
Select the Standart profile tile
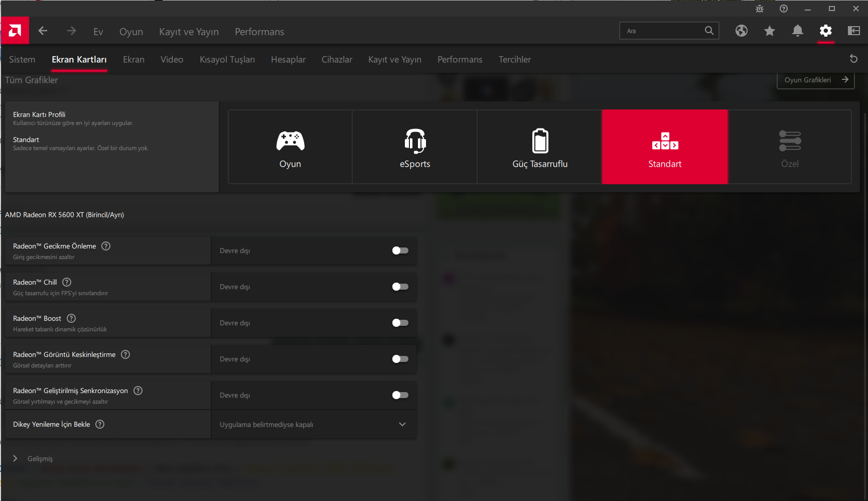[x=665, y=147]
